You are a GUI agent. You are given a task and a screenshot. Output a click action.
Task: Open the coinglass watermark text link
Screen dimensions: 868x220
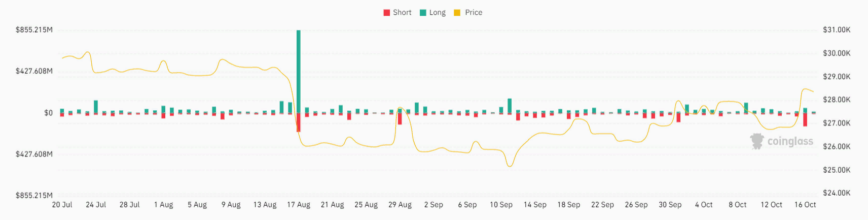click(x=790, y=141)
